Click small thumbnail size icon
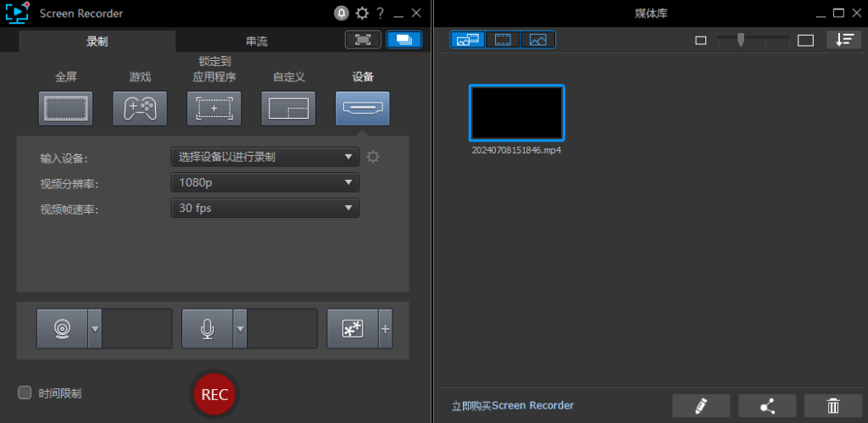 click(701, 41)
